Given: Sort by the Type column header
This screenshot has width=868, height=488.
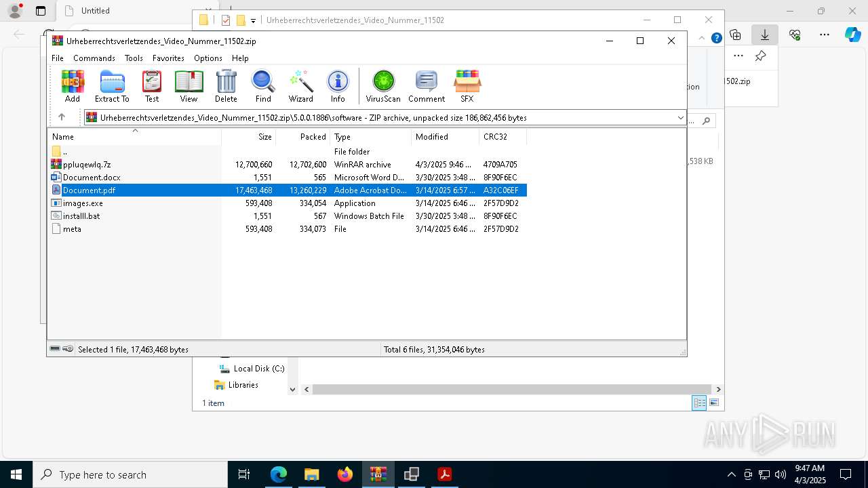Looking at the screenshot, I should (x=371, y=137).
